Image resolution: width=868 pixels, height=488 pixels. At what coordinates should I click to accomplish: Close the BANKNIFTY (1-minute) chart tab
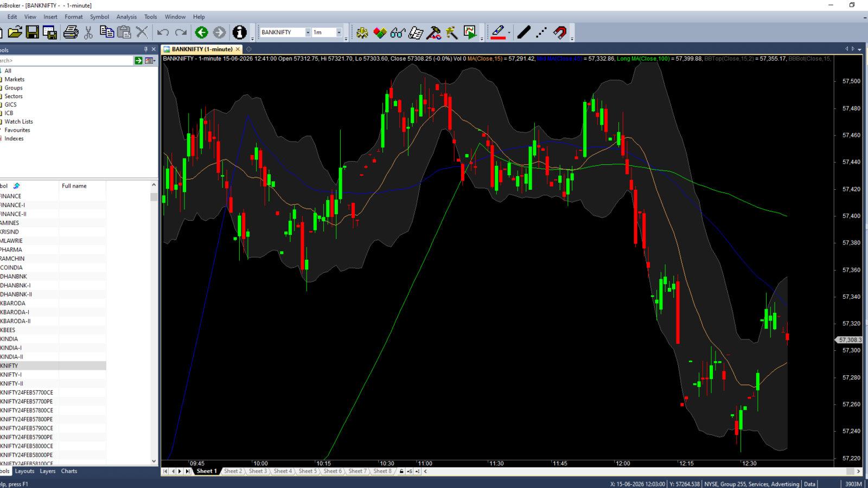(x=238, y=49)
